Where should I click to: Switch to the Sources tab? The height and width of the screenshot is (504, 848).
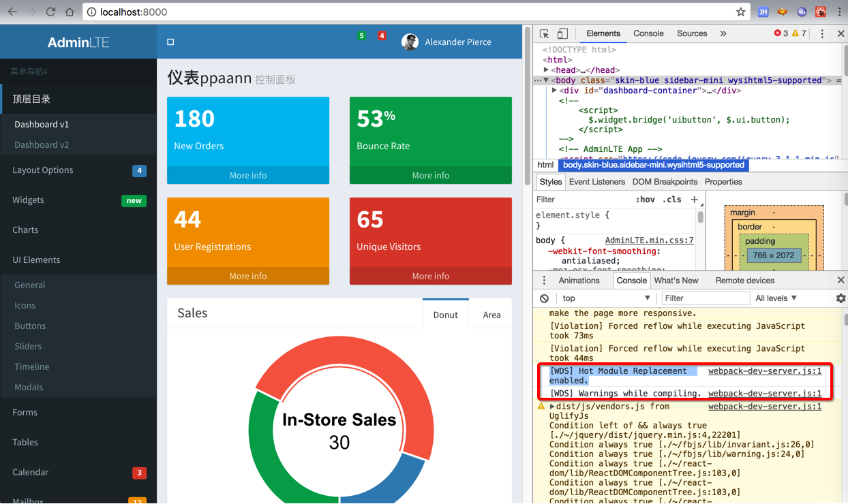(x=692, y=33)
